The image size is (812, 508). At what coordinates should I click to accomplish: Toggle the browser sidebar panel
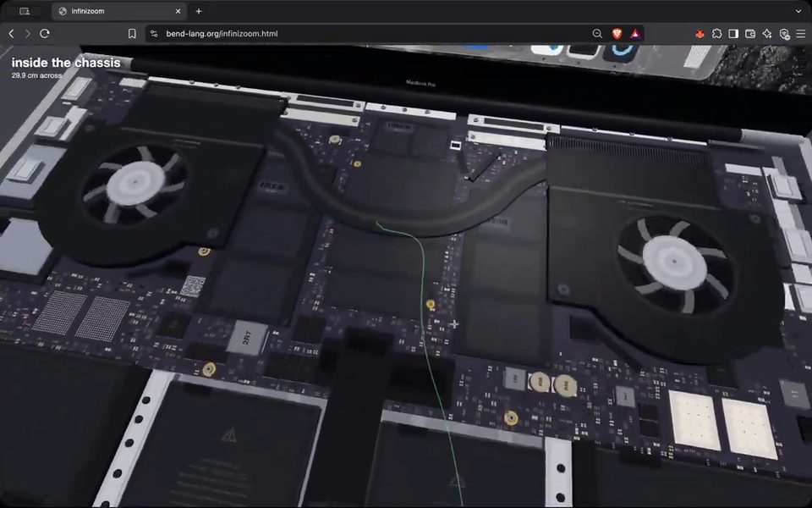(x=733, y=34)
